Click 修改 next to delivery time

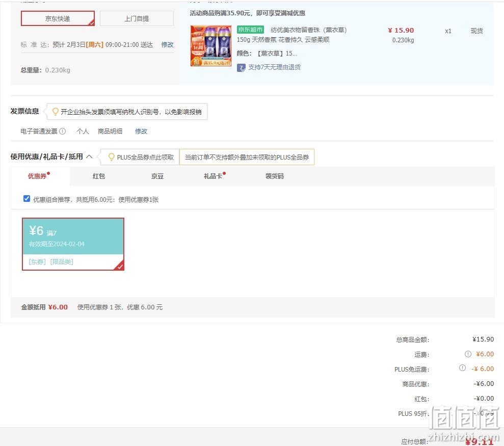(x=167, y=45)
